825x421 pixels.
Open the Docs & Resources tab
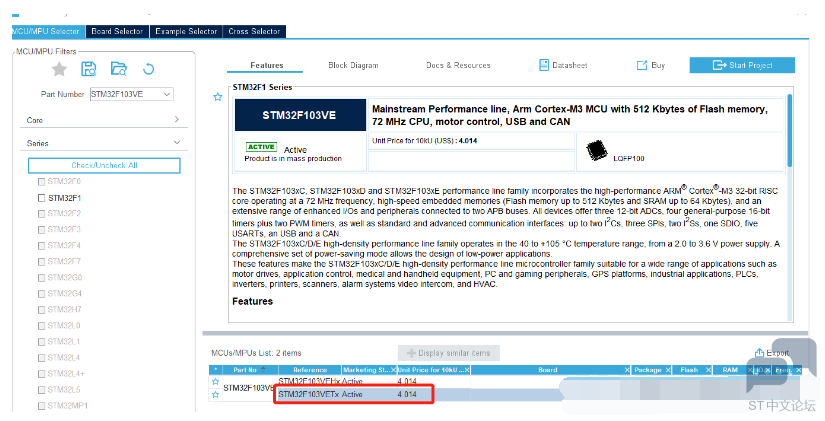tap(458, 65)
